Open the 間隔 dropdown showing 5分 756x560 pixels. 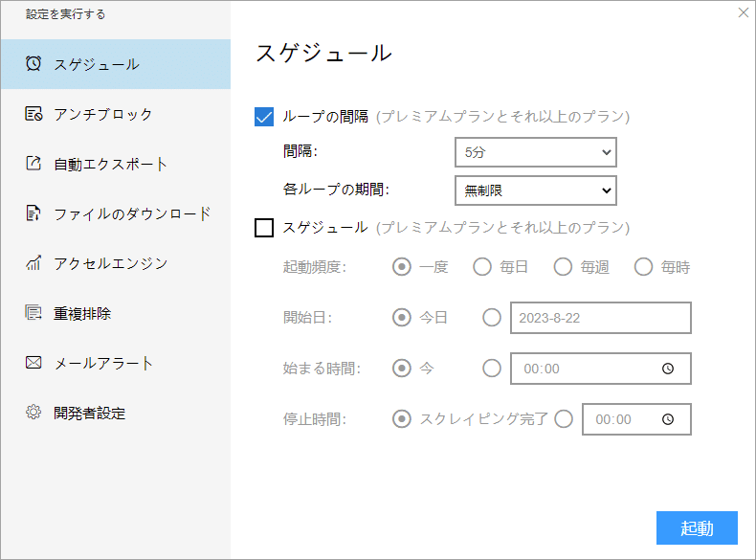[535, 152]
